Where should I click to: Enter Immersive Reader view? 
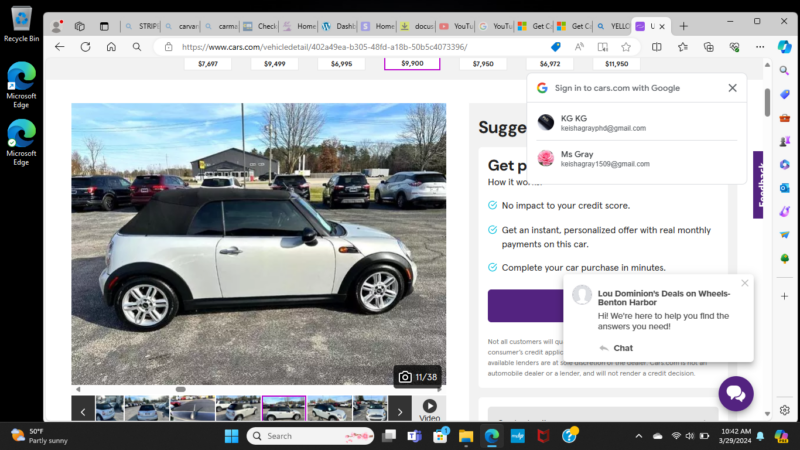603,47
